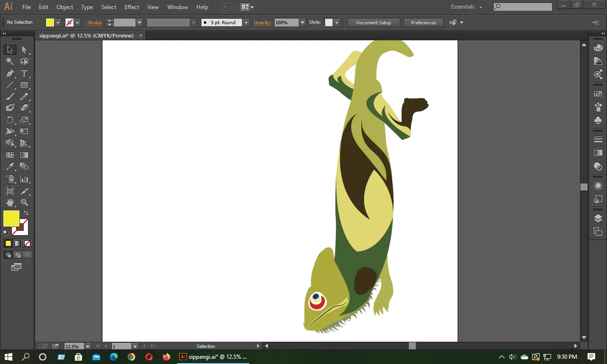Open the Essentials workspace switcher
607x364 pixels.
click(466, 7)
